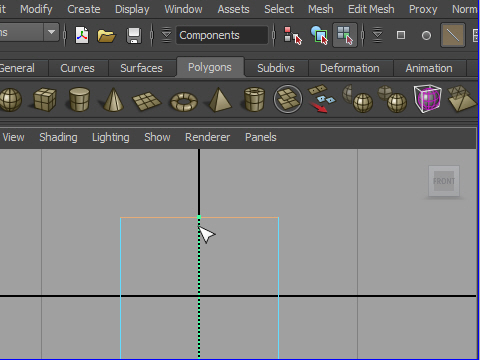480x360 pixels.
Task: Open the viewport Renderer menu
Action: coord(208,137)
